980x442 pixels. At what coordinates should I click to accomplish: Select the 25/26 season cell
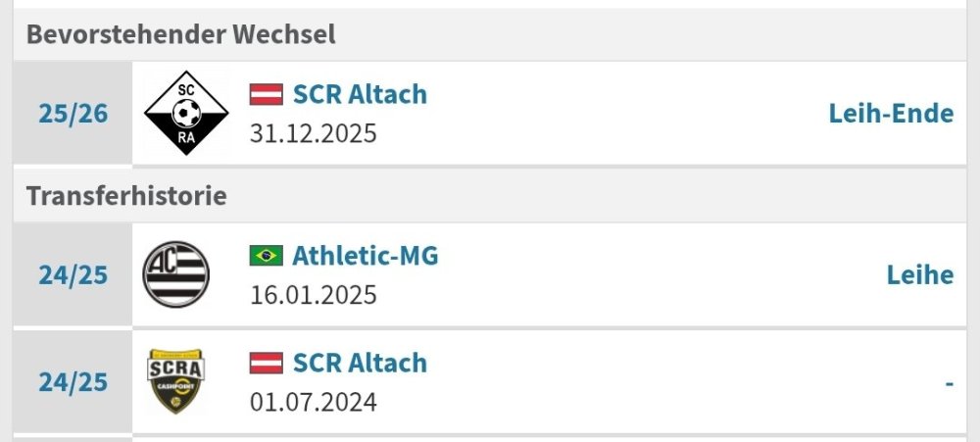click(x=73, y=114)
